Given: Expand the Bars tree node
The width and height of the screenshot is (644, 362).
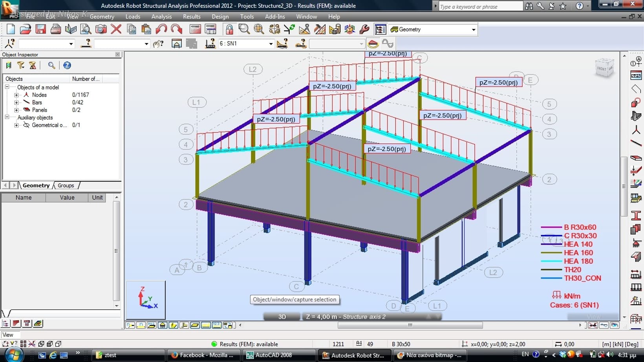Looking at the screenshot, I should (x=16, y=102).
